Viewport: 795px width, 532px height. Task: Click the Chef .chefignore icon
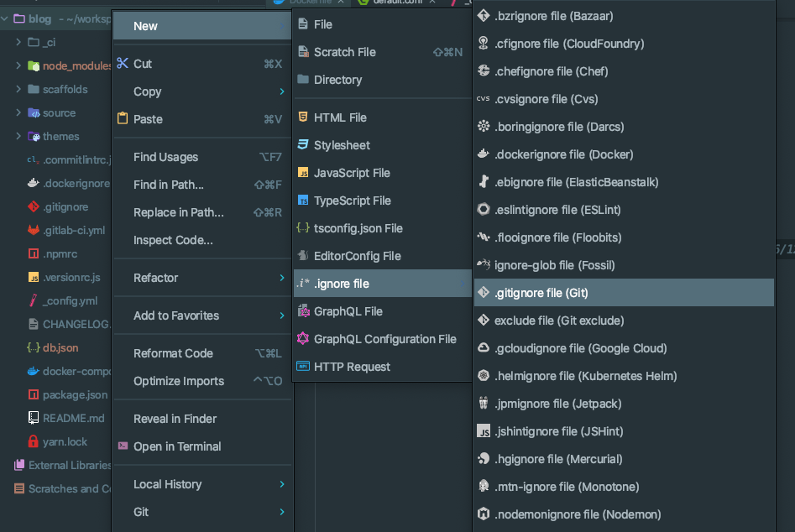pyautogui.click(x=484, y=71)
